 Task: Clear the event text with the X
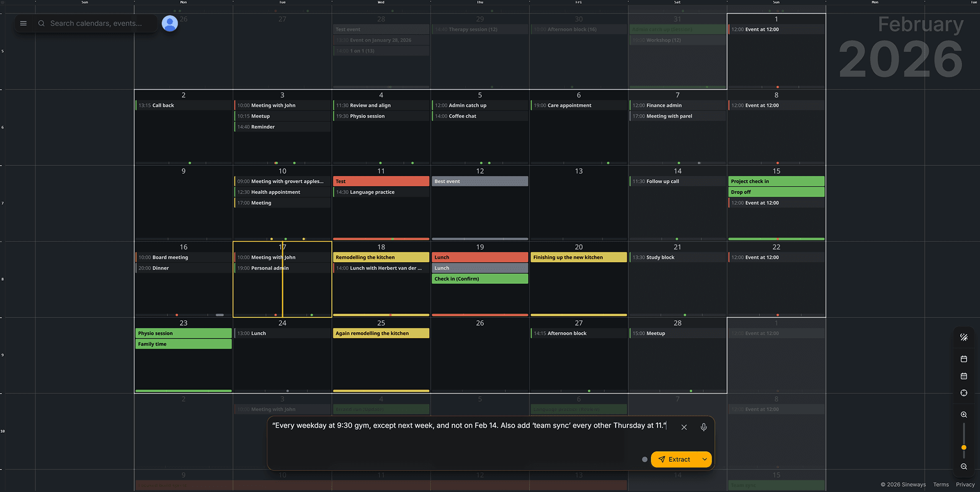(x=684, y=427)
